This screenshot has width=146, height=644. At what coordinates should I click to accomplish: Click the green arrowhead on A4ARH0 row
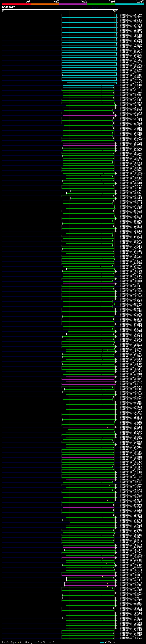tap(113, 85)
